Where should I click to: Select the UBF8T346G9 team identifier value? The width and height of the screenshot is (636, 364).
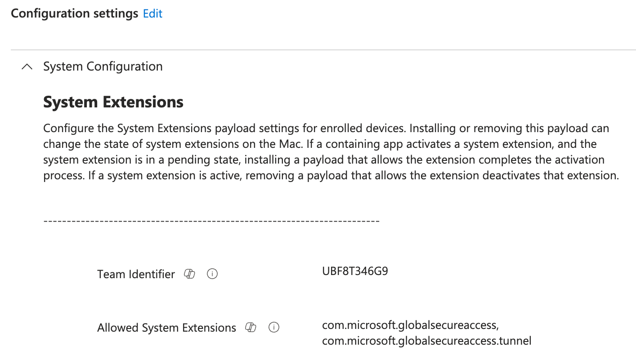[355, 271]
